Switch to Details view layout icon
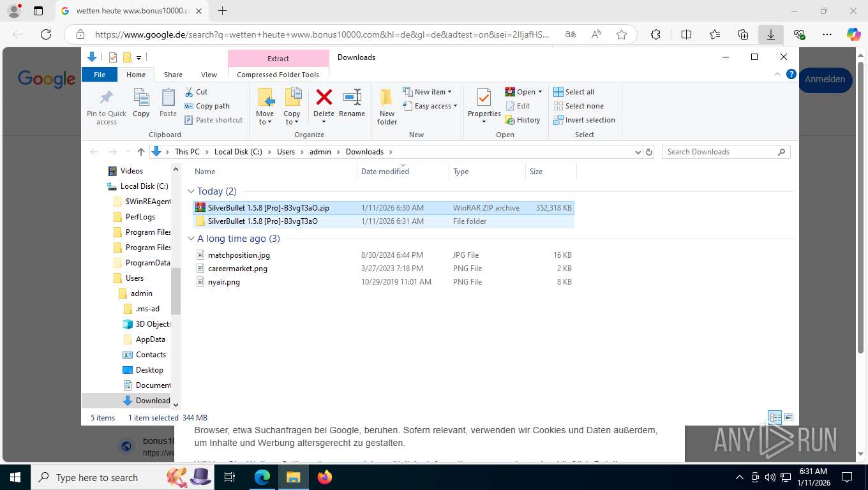Viewport: 868px width, 490px height. (775, 418)
